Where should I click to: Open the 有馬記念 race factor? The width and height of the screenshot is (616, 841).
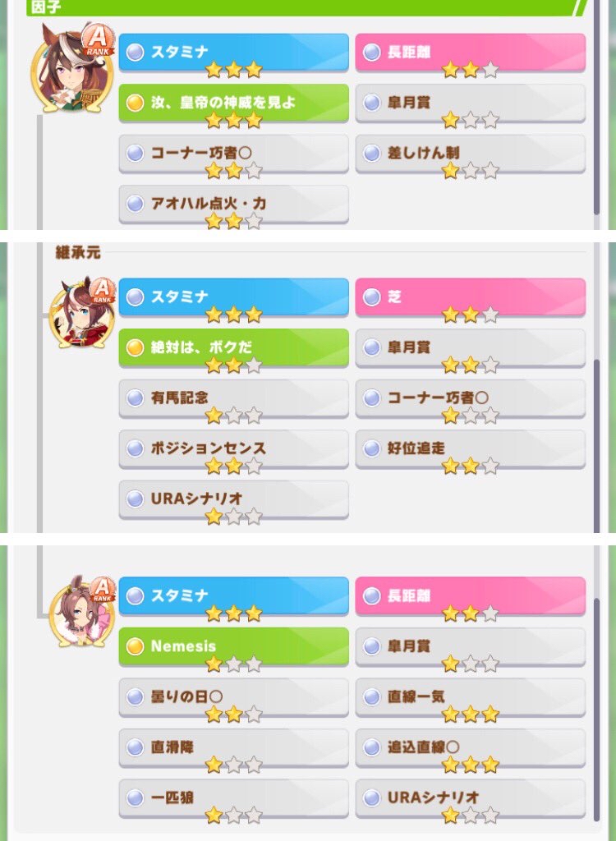click(233, 398)
